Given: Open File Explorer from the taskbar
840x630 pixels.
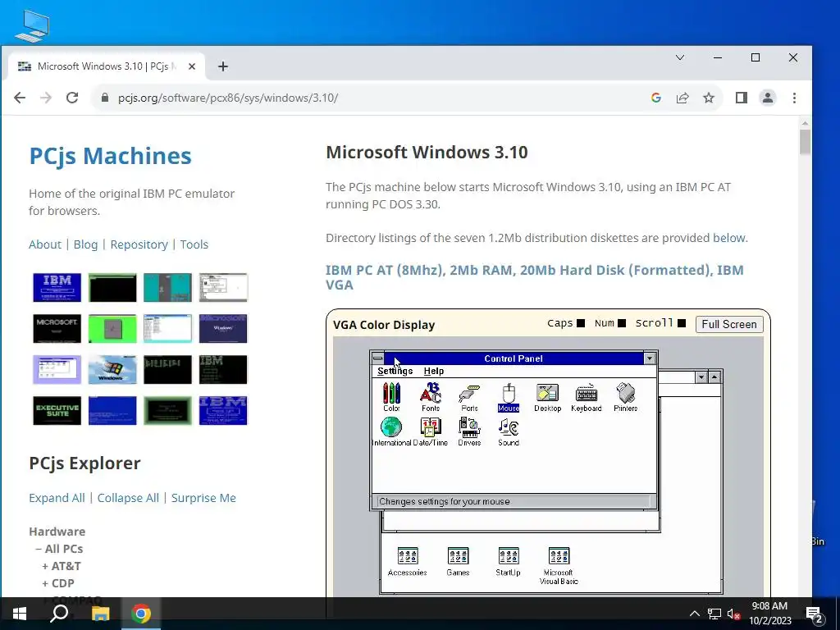Looking at the screenshot, I should pyautogui.click(x=100, y=614).
